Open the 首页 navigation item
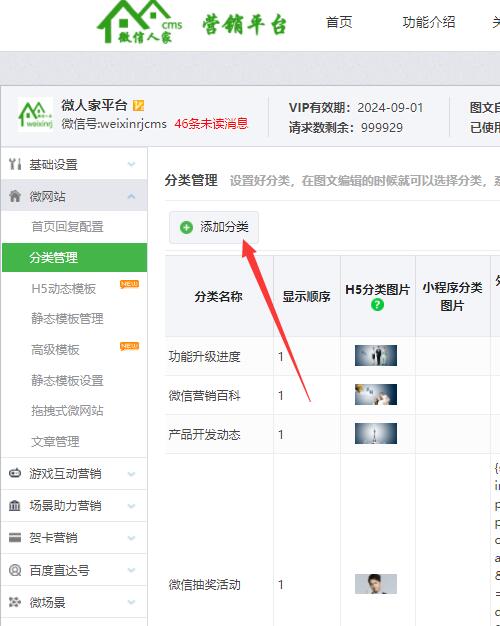The height and width of the screenshot is (626, 500). tap(339, 22)
